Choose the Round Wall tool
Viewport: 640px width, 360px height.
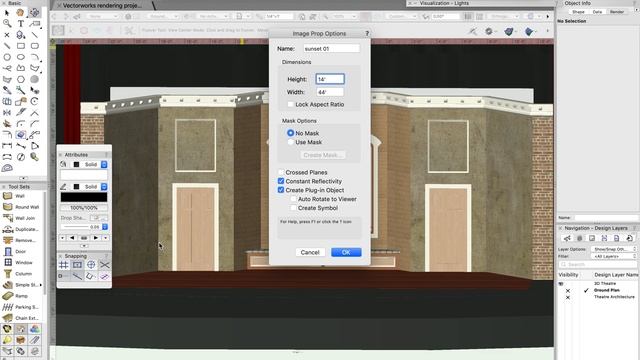point(22,207)
